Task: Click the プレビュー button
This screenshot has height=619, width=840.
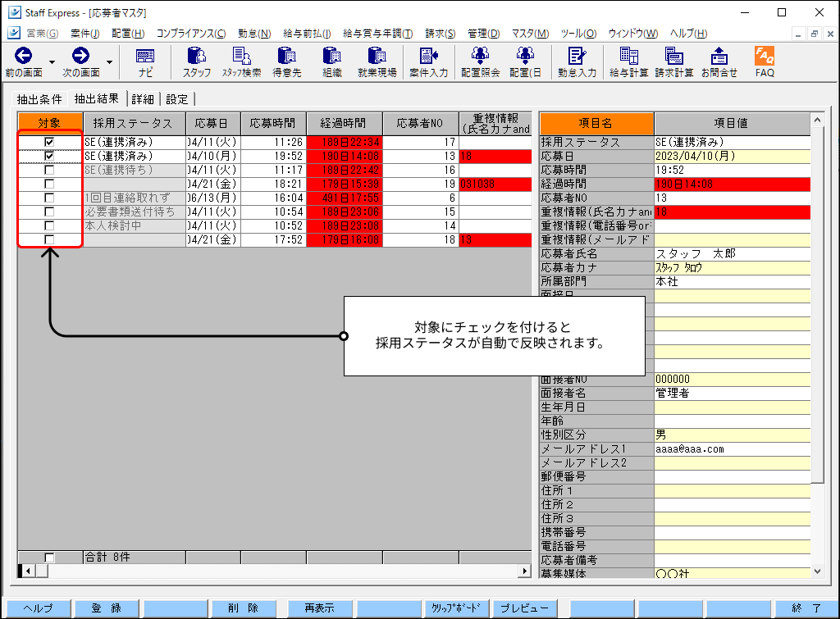Action: pos(524,608)
